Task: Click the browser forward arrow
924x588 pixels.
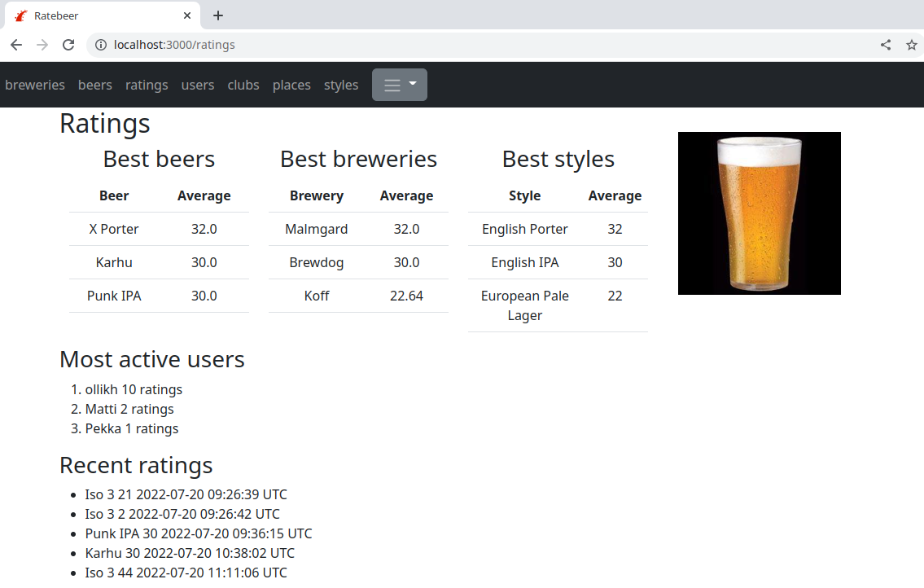Action: coord(42,45)
